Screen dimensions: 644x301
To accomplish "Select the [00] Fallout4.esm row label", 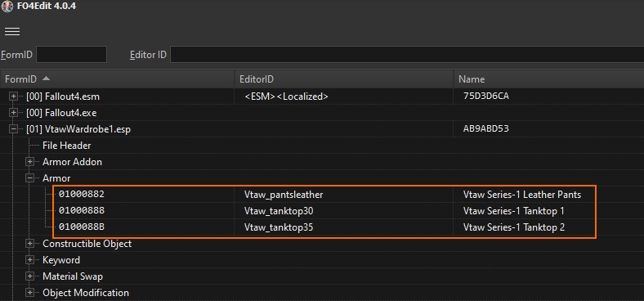I will [63, 97].
